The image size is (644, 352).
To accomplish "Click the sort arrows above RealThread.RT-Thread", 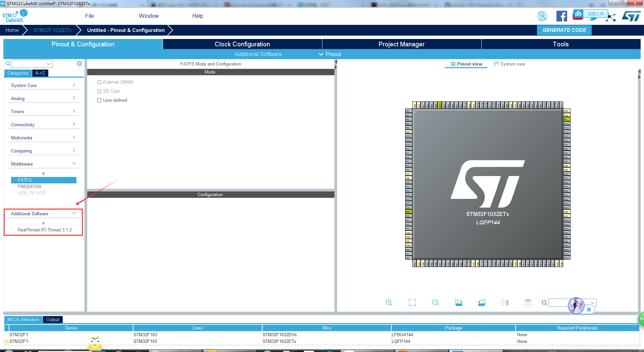I will 43,223.
